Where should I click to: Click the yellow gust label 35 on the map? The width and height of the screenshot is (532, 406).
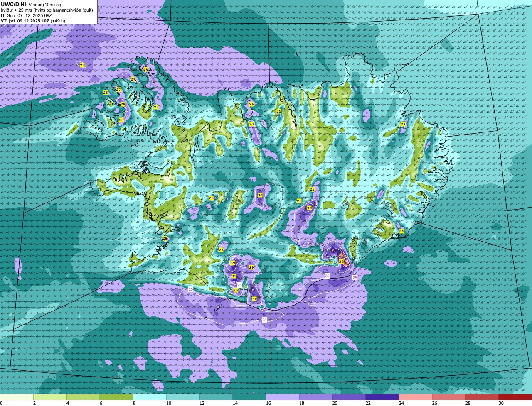coord(236,290)
